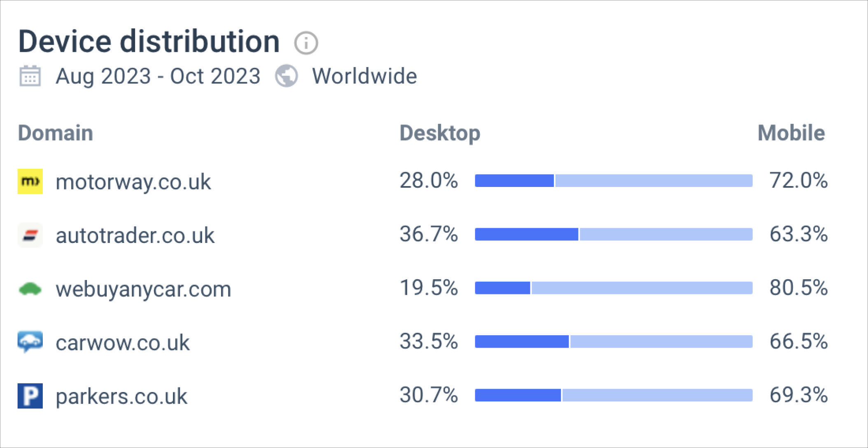
Task: Open the motorway.co.uk domain link
Action: click(x=133, y=182)
